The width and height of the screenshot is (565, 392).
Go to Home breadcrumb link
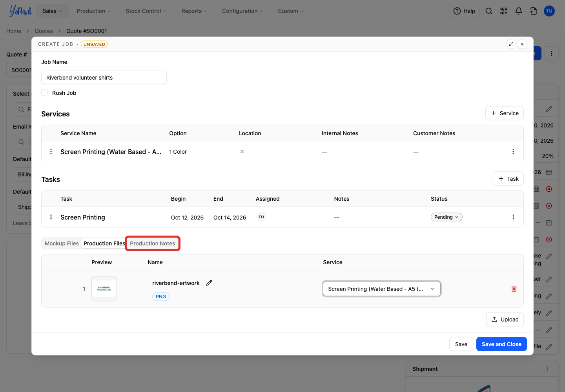[14, 31]
